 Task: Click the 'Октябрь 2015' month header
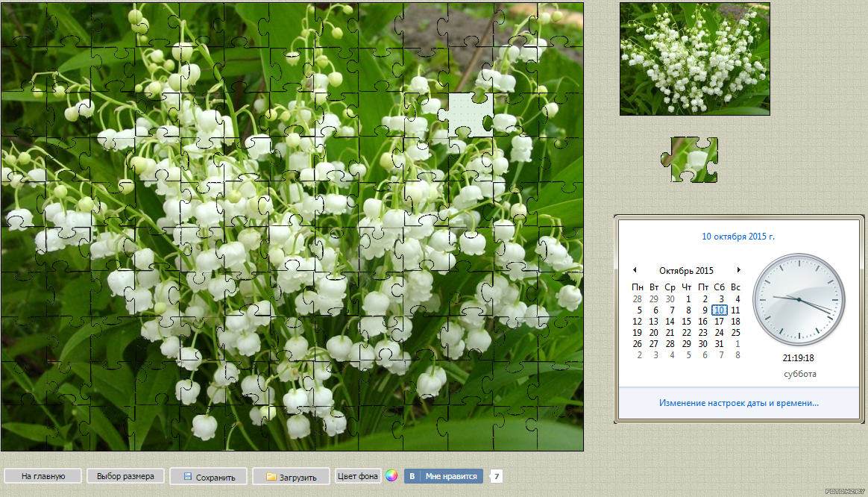click(686, 270)
